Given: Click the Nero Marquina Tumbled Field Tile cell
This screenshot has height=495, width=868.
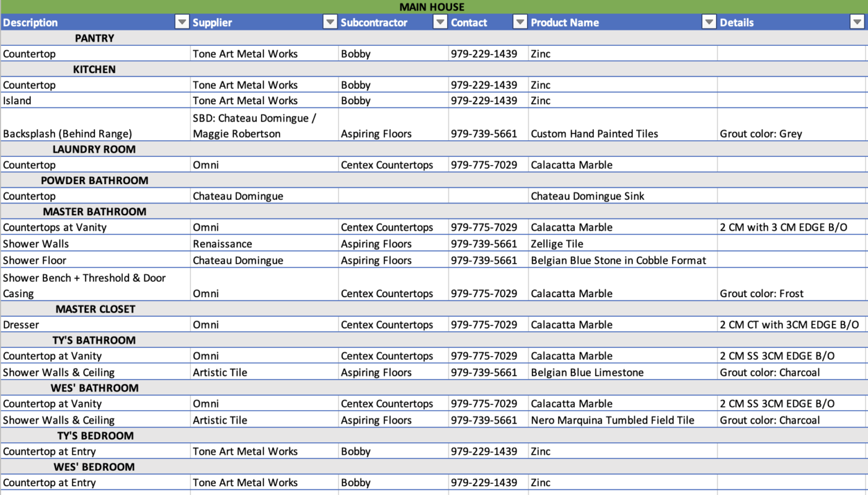Looking at the screenshot, I should 622,420.
